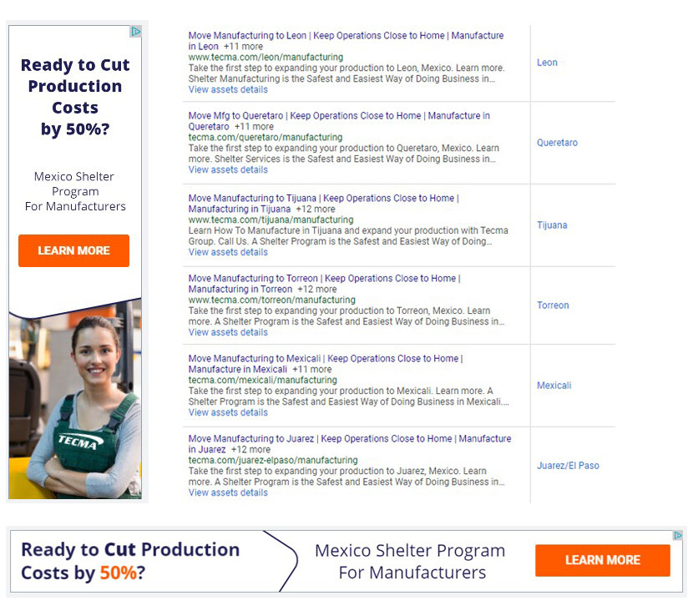Open the Move Manufacturing to Leon ad headline
The height and width of the screenshot is (616, 693).
[x=346, y=41]
